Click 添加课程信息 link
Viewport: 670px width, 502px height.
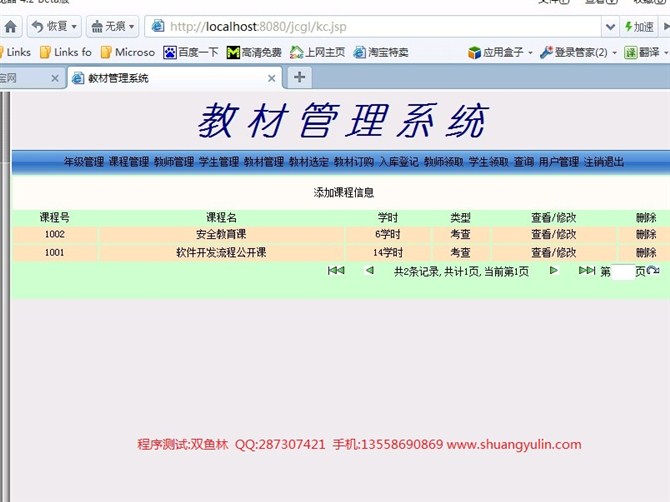[344, 193]
